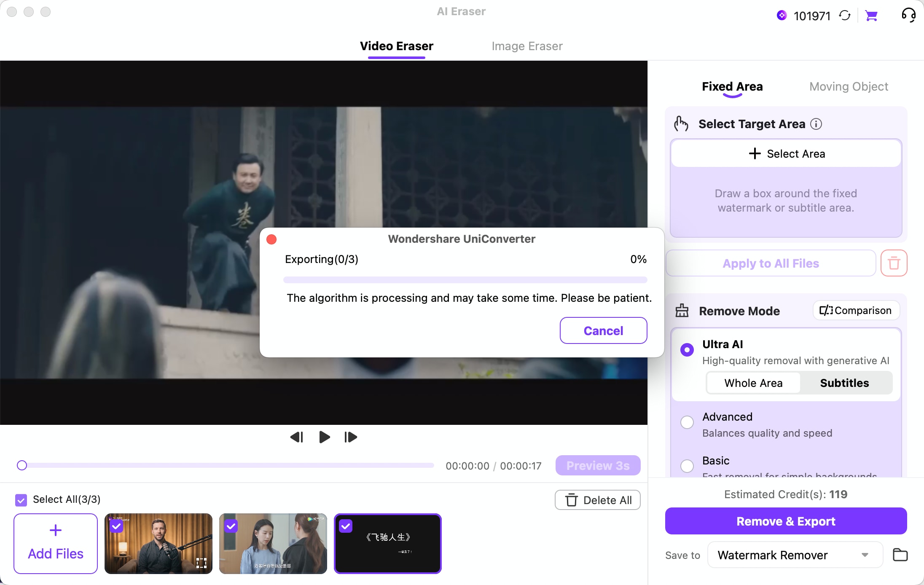Step forward one frame

tap(351, 437)
